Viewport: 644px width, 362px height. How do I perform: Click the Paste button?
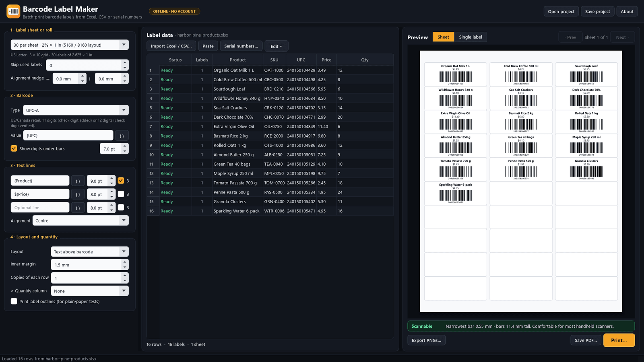pyautogui.click(x=208, y=46)
